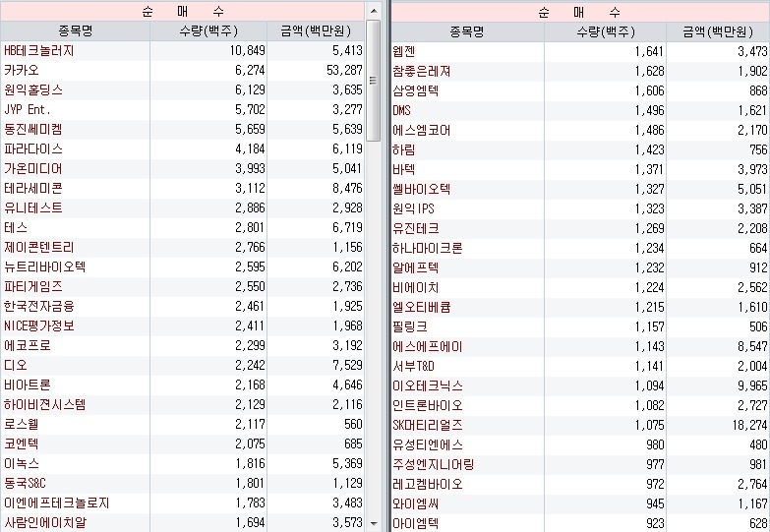Select the 유진테크 stock name
The width and height of the screenshot is (770, 532).
pyautogui.click(x=415, y=228)
